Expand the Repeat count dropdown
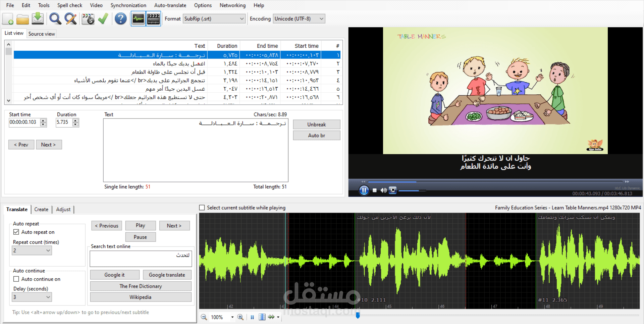The height and width of the screenshot is (324, 644). pos(32,250)
